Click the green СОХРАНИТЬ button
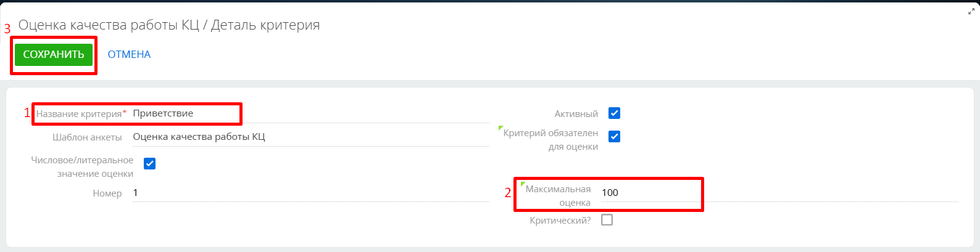This screenshot has height=252, width=980. point(54,54)
